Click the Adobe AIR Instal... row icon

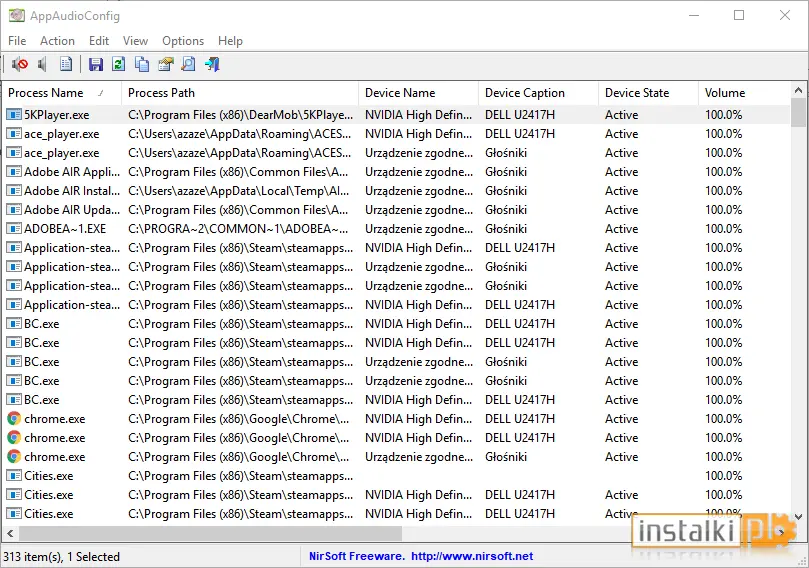pyautogui.click(x=14, y=191)
